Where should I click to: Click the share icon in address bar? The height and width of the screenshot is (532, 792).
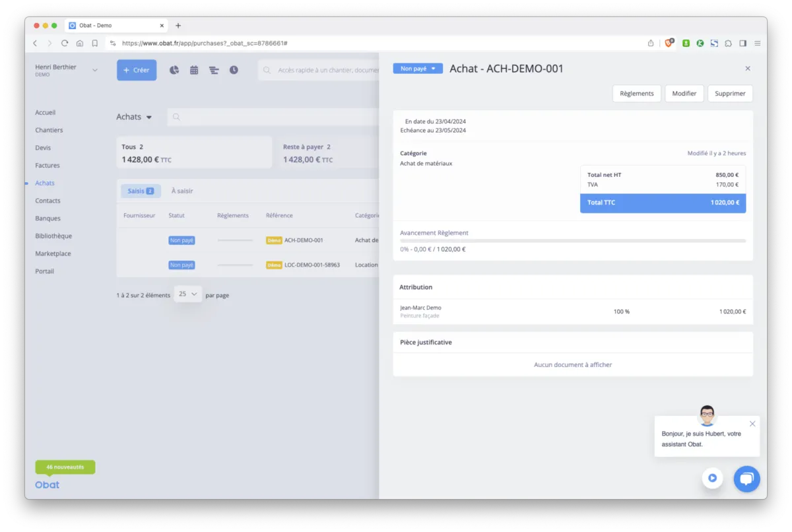coord(651,43)
